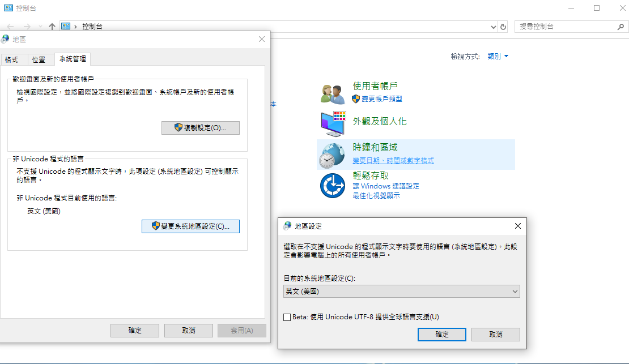Click 控制台 breadcrumb in address bar
This screenshot has width=629, height=364.
pos(92,27)
